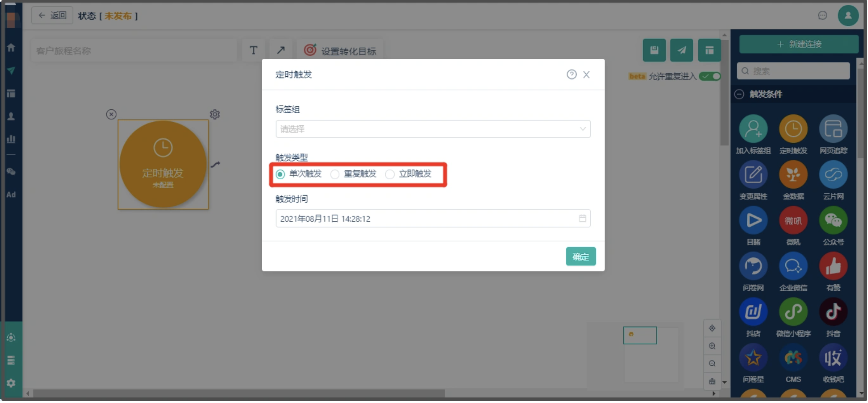Click the 搜索 search field

(794, 71)
